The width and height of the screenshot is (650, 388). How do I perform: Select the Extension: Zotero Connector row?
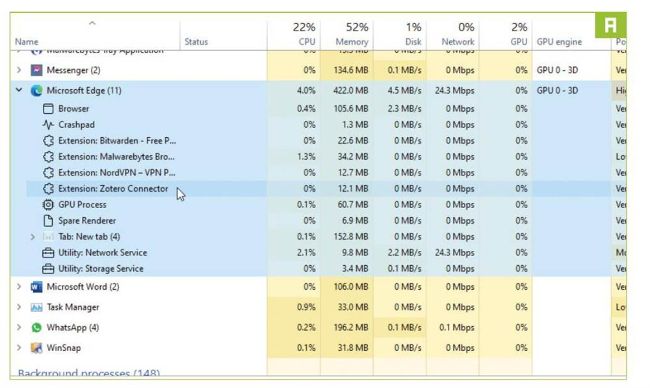(318, 189)
